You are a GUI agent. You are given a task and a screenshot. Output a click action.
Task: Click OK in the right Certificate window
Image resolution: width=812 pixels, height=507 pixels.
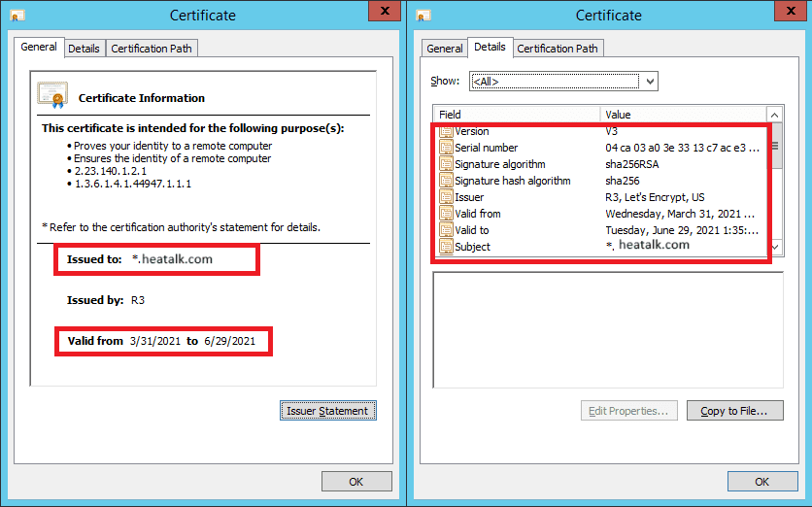[x=762, y=482]
